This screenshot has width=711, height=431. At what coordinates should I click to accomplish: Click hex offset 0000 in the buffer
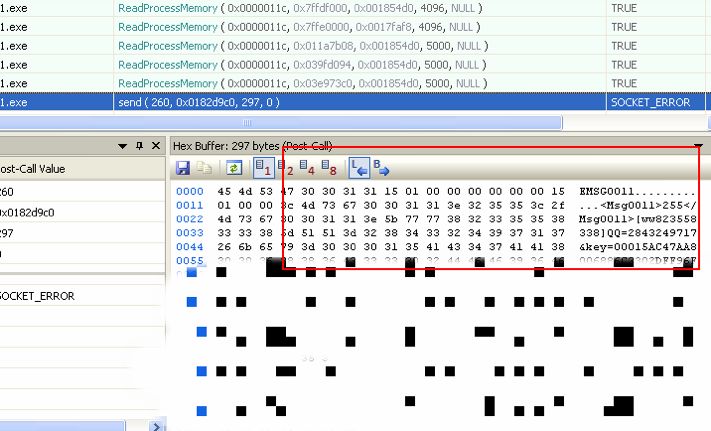[x=190, y=192]
